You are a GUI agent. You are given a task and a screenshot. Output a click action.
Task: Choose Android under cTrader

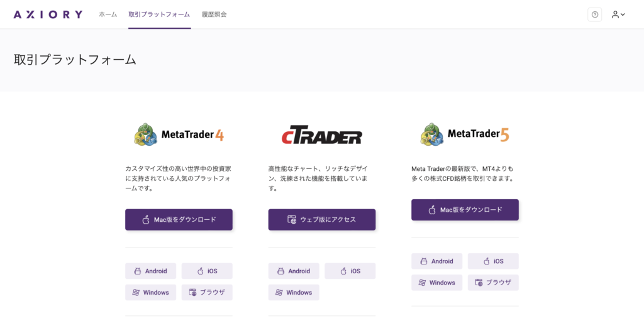(x=294, y=271)
